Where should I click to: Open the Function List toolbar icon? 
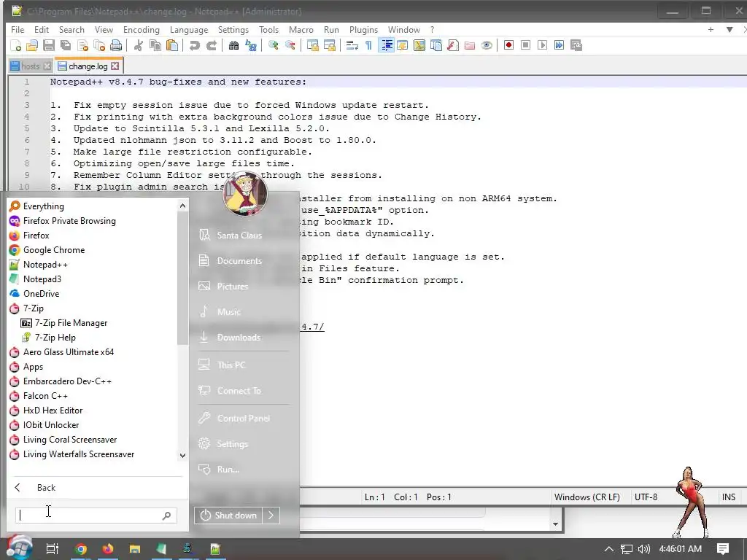point(452,46)
